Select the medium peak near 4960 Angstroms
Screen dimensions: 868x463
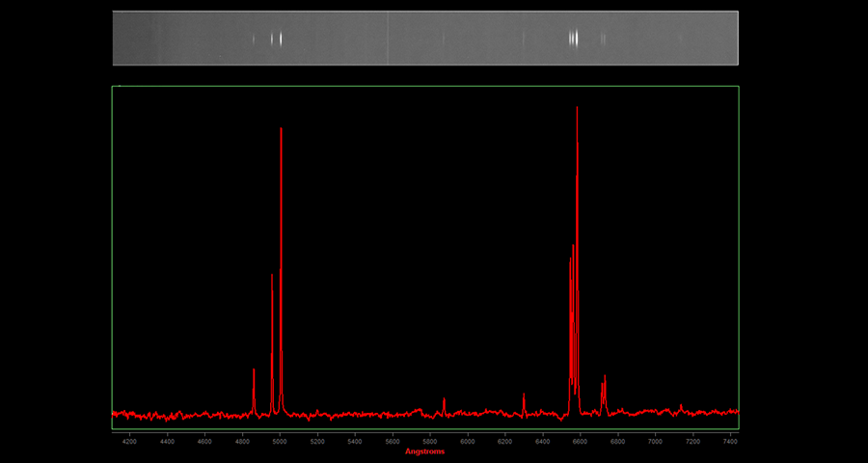272,277
